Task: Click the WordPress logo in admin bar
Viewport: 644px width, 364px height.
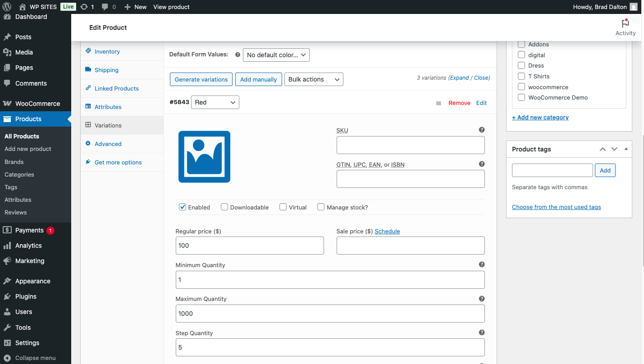Action: pos(7,7)
